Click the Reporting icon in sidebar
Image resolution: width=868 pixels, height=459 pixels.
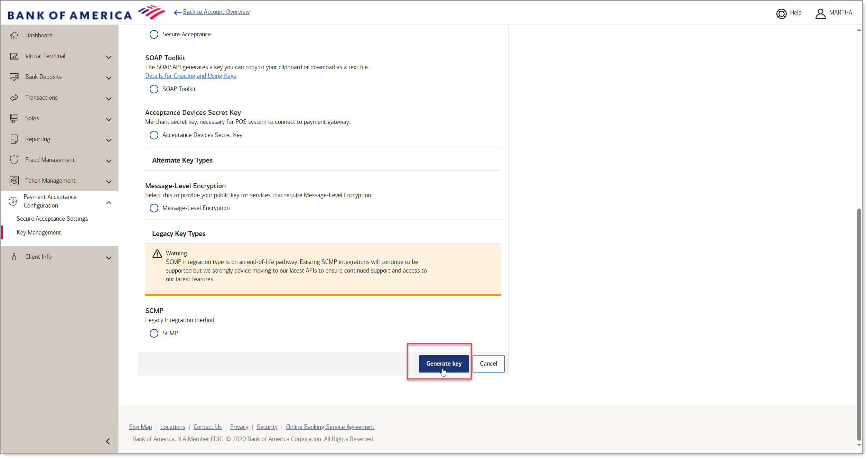[15, 139]
